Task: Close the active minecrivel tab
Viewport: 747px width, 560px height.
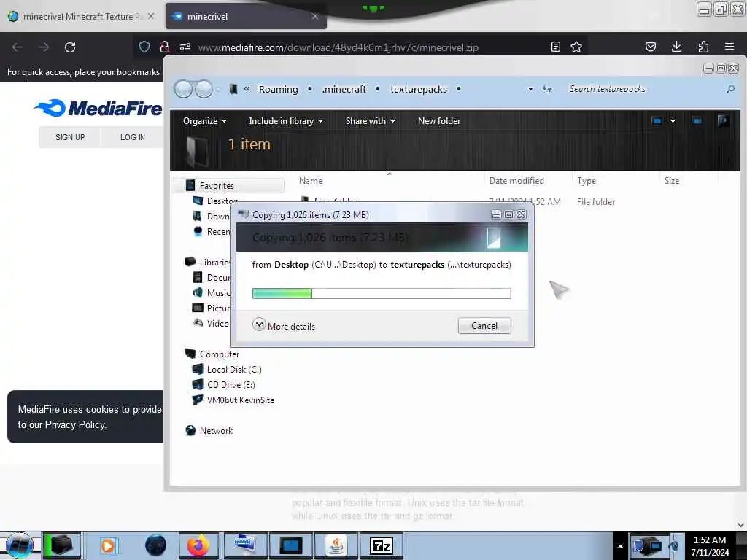Action: tap(315, 16)
